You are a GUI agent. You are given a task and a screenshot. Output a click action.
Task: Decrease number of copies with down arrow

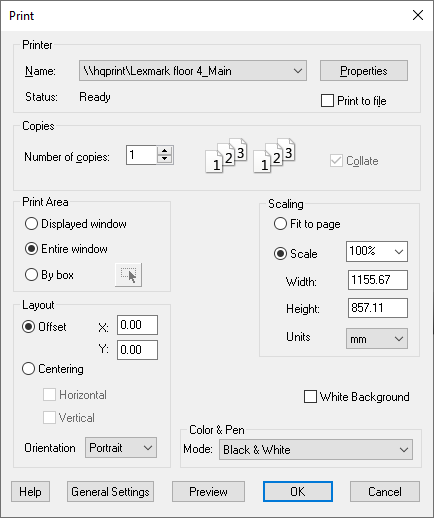tap(164, 159)
